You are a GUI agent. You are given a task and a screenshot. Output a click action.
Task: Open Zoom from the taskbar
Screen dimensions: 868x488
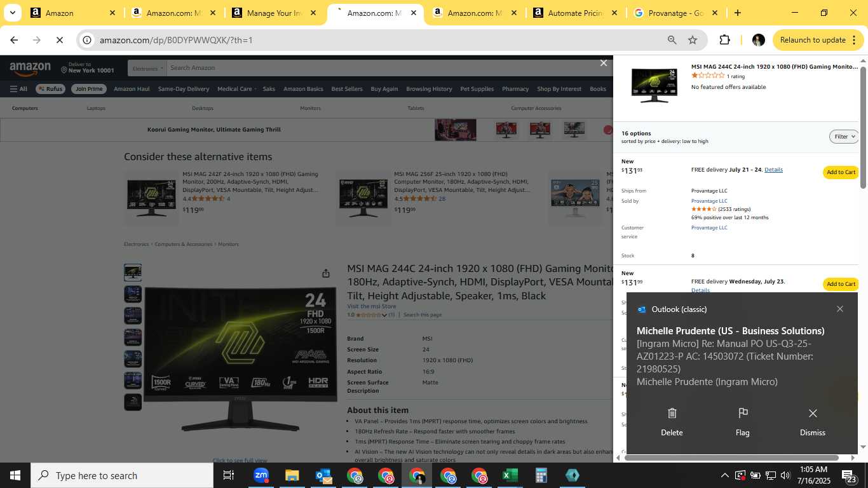261,475
